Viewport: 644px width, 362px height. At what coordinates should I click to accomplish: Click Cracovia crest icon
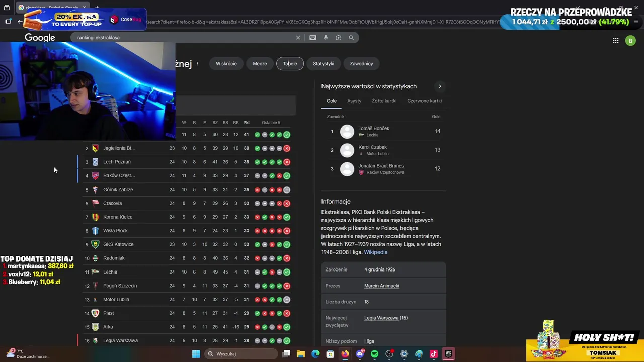pyautogui.click(x=95, y=203)
